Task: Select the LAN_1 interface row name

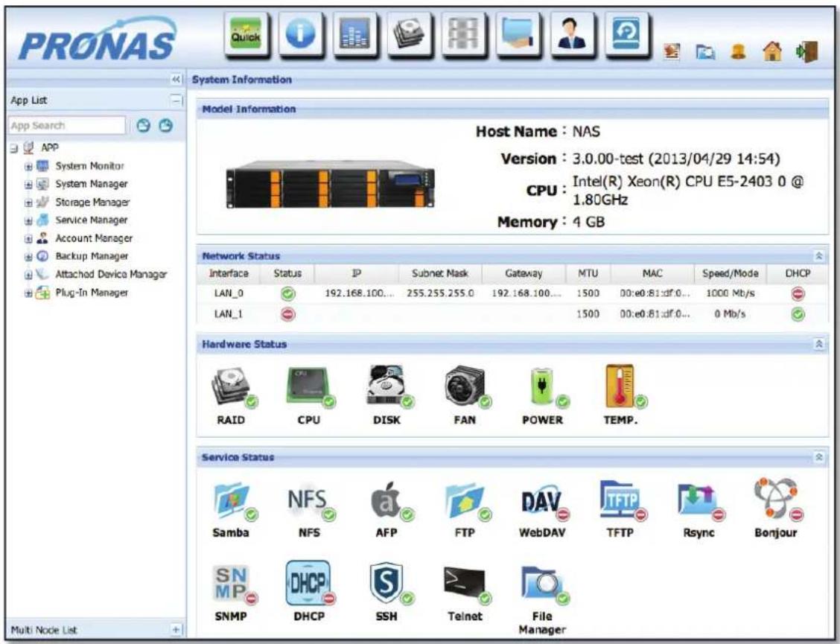Action: click(x=229, y=314)
